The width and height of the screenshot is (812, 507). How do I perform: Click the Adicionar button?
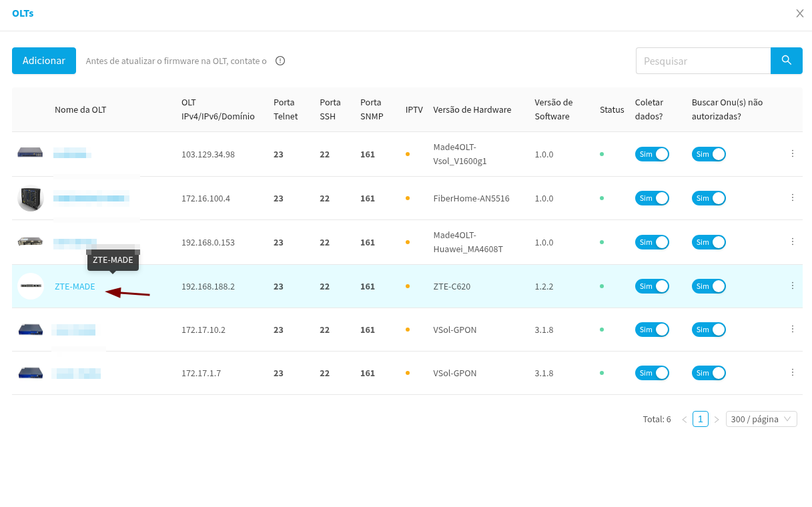(44, 61)
